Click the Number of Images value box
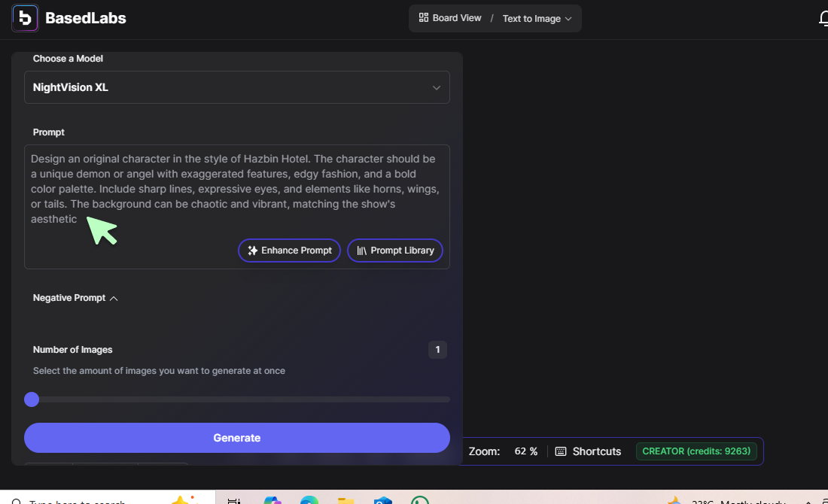Viewport: 828px width, 504px height. (x=437, y=349)
